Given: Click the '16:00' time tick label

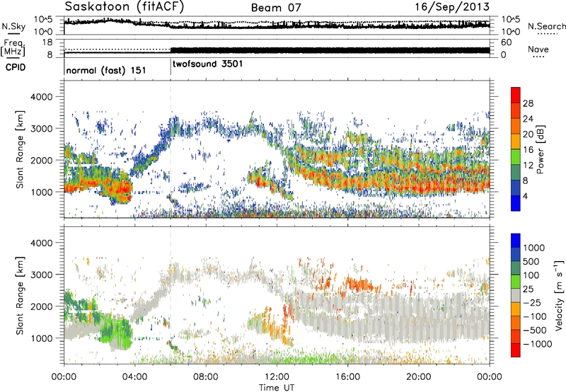Looking at the screenshot, I should point(347,377).
